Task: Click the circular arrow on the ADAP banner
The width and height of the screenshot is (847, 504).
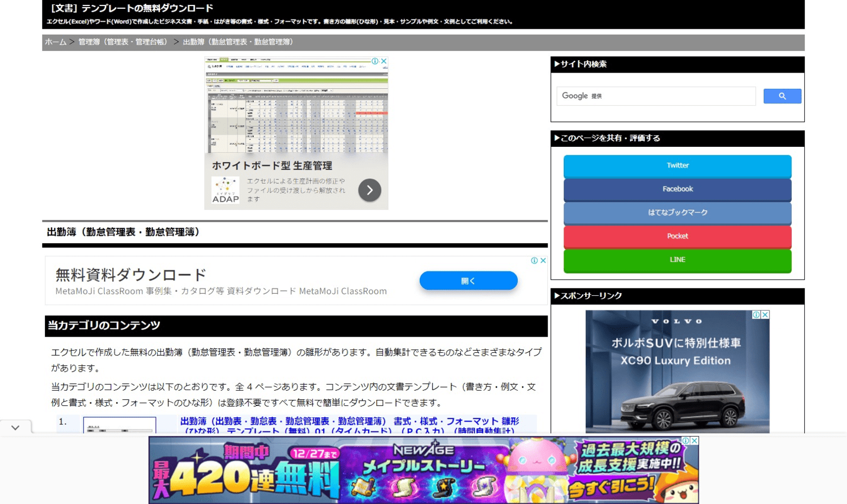Action: 370,190
